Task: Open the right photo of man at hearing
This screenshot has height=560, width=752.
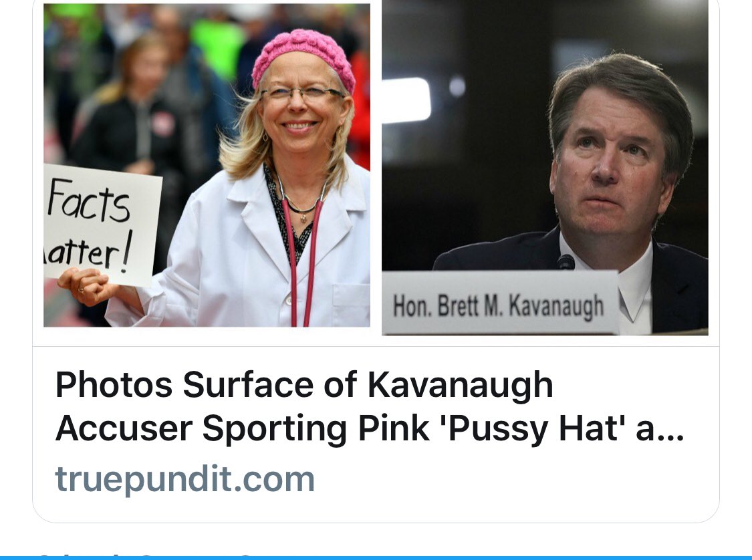Action: click(545, 167)
